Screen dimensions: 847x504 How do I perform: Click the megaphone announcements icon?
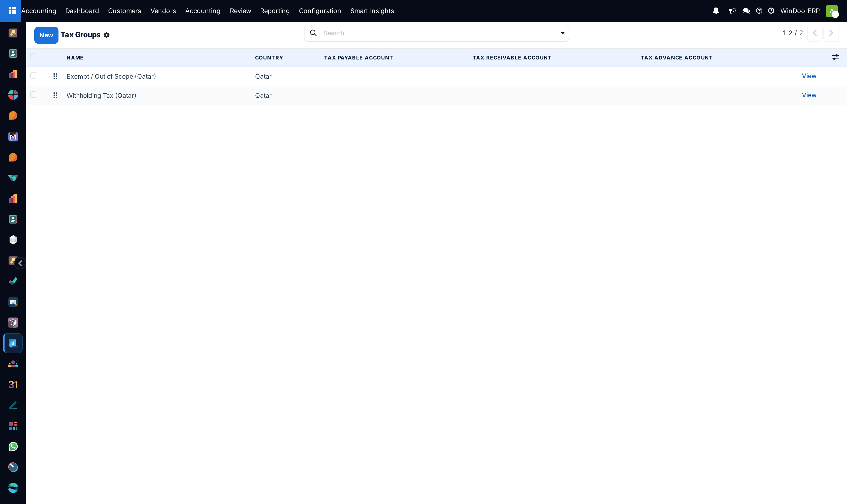click(732, 11)
